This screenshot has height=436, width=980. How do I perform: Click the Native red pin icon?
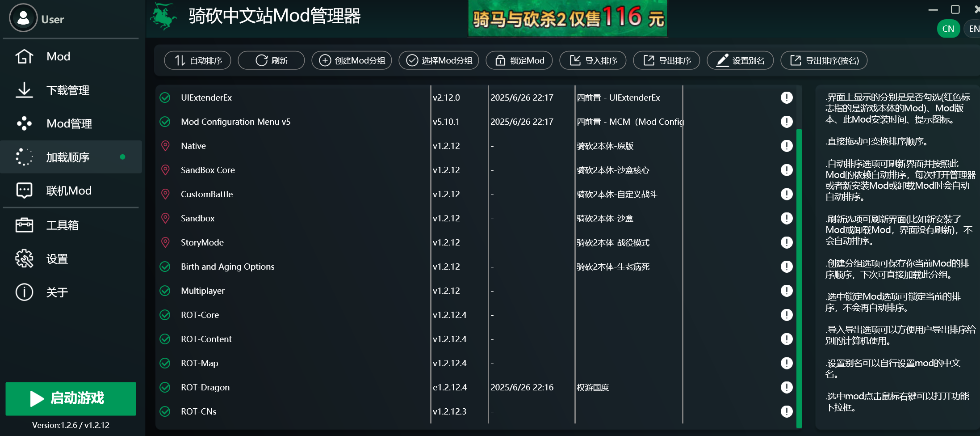[165, 146]
